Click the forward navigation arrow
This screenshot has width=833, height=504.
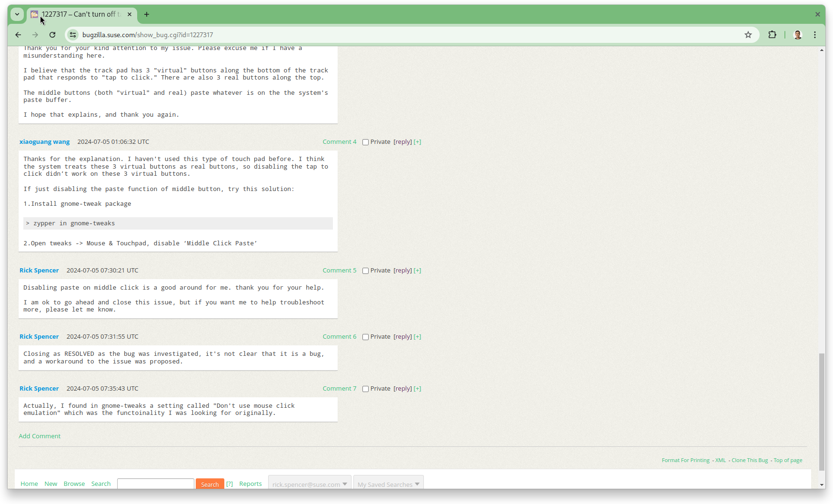click(x=35, y=35)
